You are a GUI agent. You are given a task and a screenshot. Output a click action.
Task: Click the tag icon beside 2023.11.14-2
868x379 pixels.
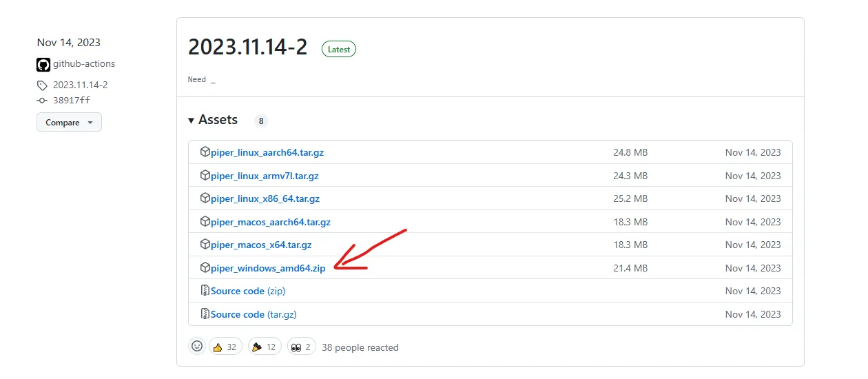(43, 85)
